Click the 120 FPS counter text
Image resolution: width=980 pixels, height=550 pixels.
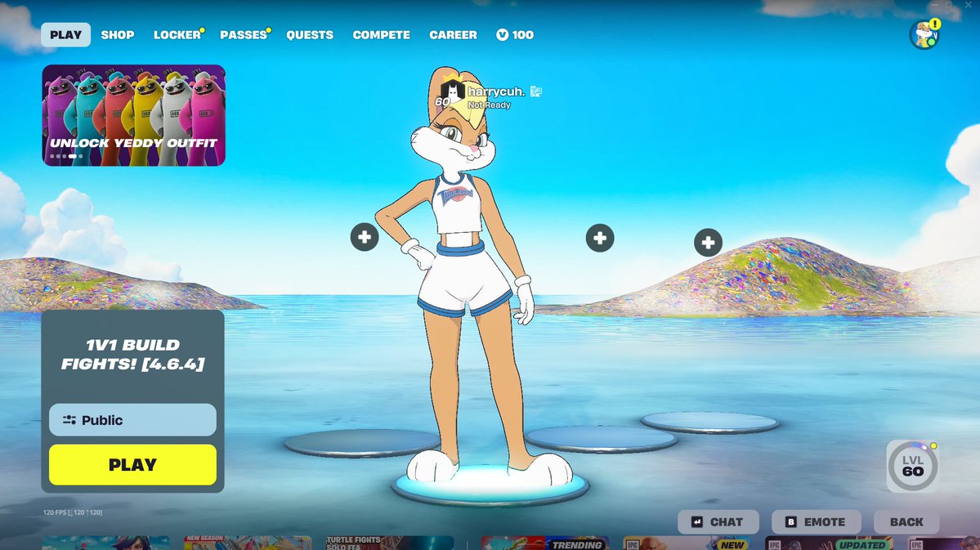click(73, 512)
